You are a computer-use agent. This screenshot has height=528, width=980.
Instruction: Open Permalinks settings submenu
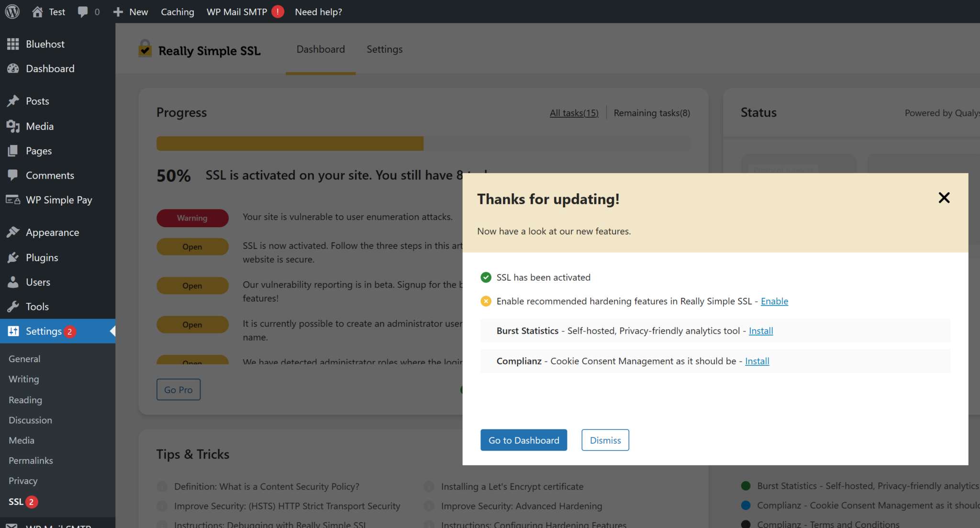pos(31,461)
